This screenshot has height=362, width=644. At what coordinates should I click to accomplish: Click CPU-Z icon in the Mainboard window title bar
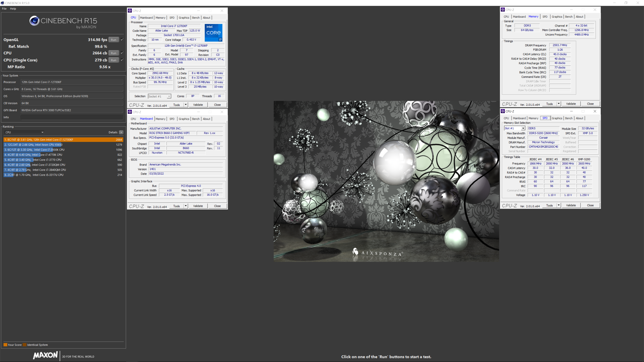tap(130, 112)
